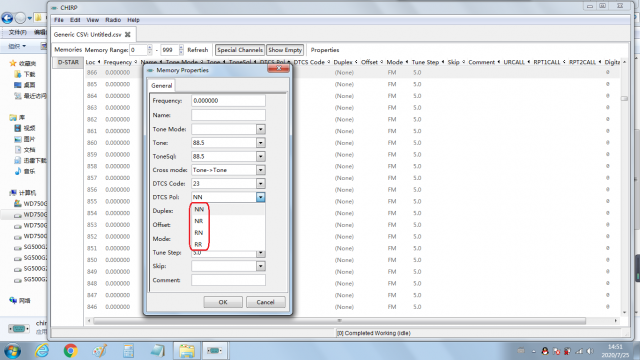
Task: Click the Explorer back arrow icon
Action: click(x=7, y=18)
